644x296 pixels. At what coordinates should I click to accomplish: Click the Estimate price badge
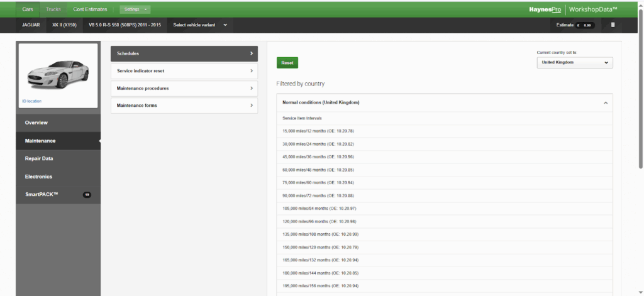point(585,25)
